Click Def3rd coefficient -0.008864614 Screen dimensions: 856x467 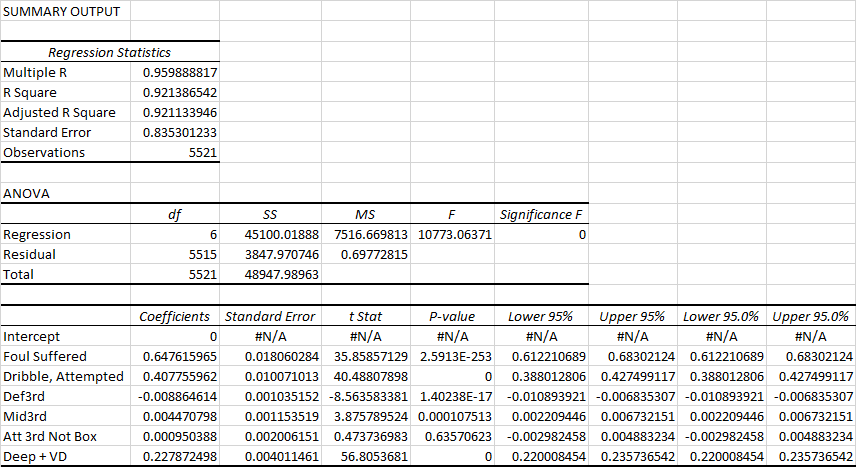click(175, 397)
